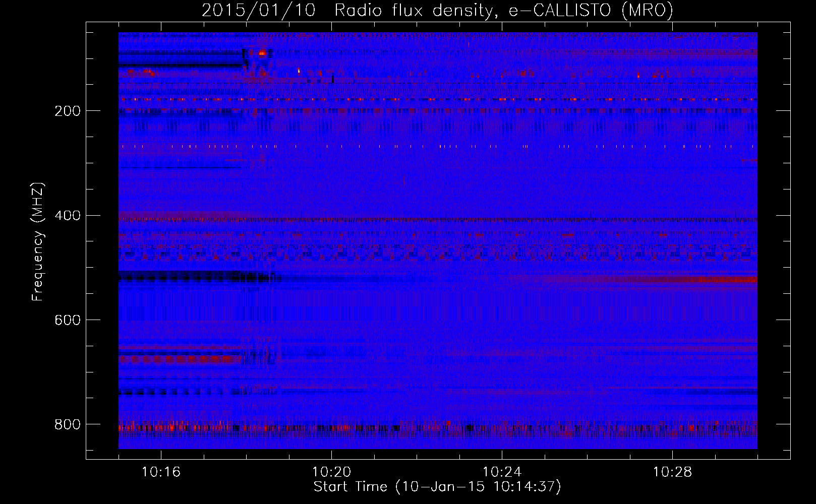Click the 200 frequency tick label
Image resolution: width=816 pixels, height=504 pixels.
(x=67, y=111)
